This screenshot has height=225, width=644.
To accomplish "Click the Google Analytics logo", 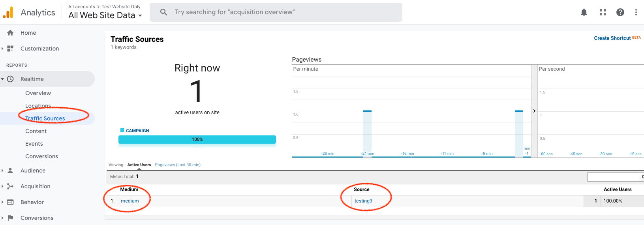I will pyautogui.click(x=8, y=13).
